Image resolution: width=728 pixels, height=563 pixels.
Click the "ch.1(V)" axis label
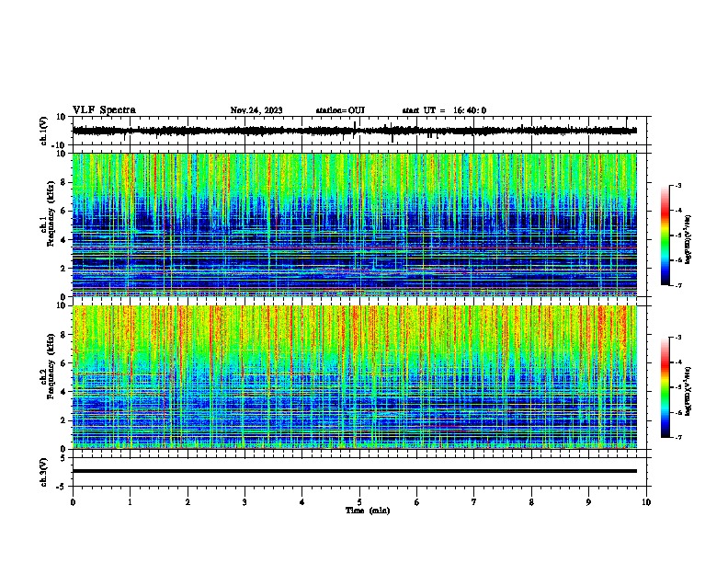click(44, 131)
